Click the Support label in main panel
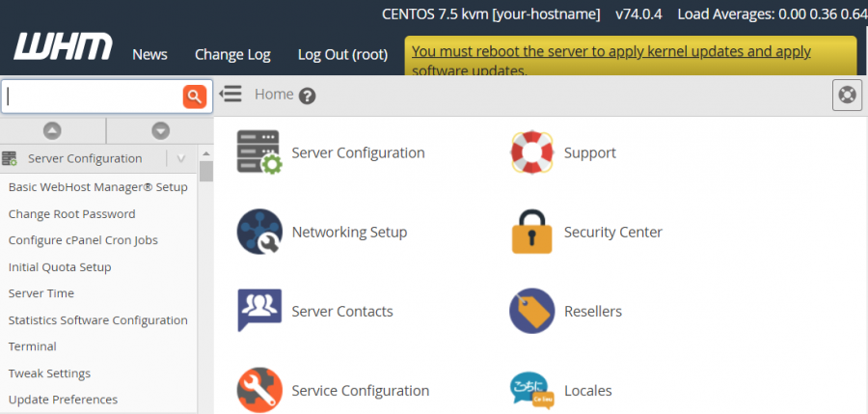 click(590, 153)
